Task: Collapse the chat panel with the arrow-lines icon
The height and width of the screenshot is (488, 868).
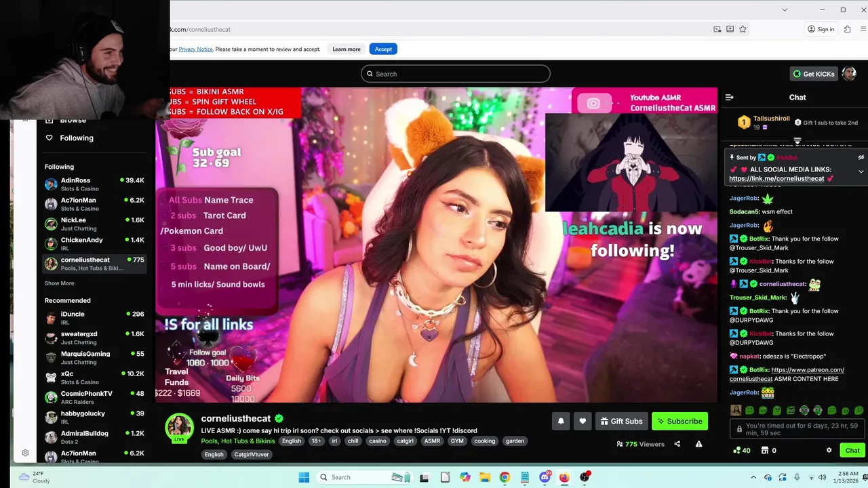Action: click(730, 97)
